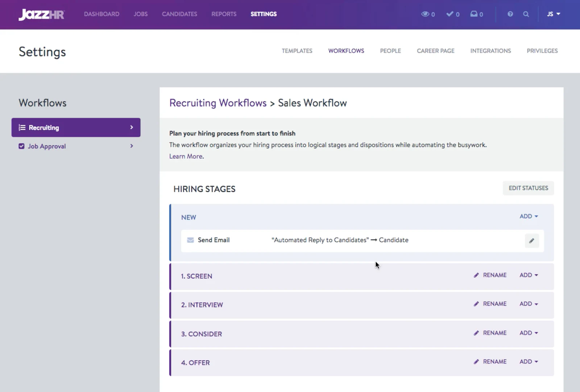Click the Recruiting list icon in sidebar

(x=22, y=128)
